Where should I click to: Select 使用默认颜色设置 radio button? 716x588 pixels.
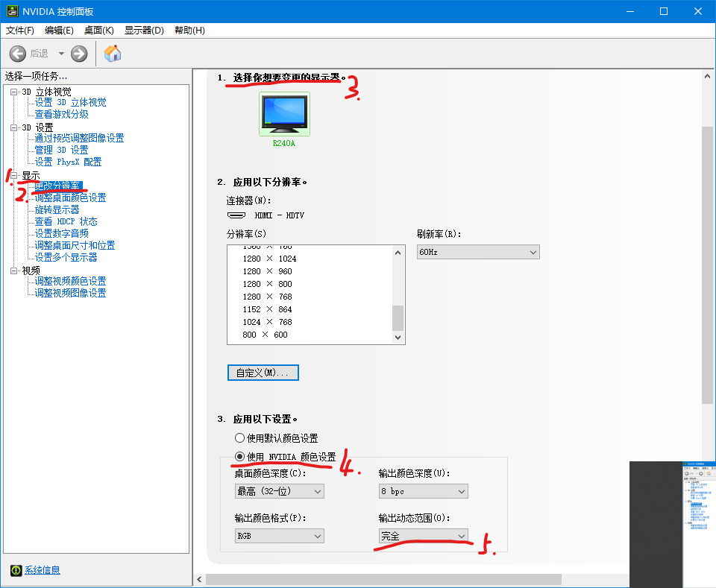(239, 438)
